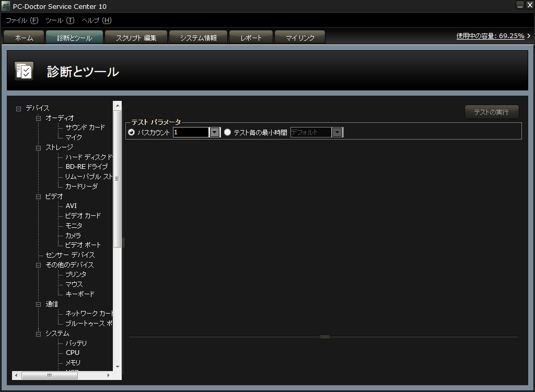Click the PC-Doctor app icon in title bar
This screenshot has width=535, height=392.
click(6, 6)
